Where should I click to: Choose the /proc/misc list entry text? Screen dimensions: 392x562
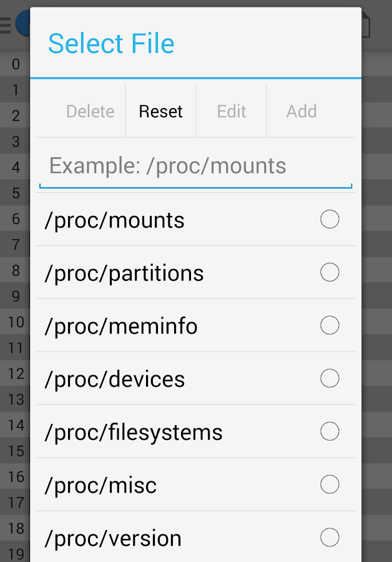(100, 486)
